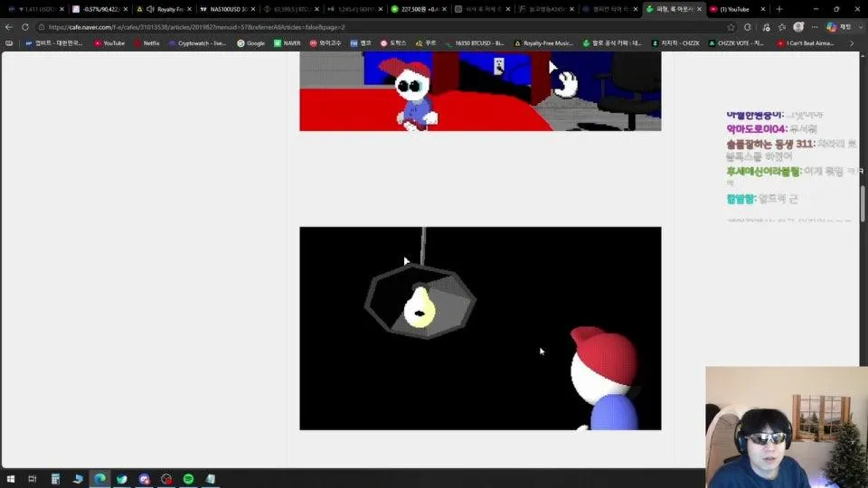The width and height of the screenshot is (868, 488).
Task: Close the NAS100USD tab
Action: click(253, 9)
